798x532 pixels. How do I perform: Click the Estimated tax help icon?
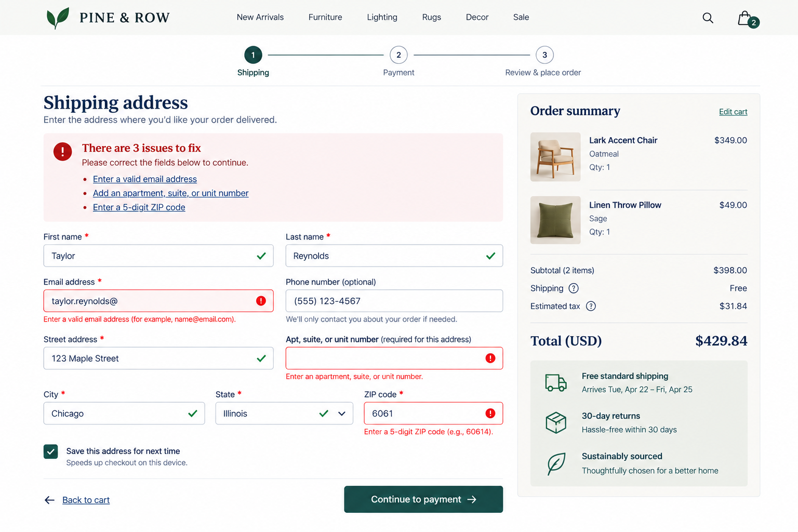(591, 306)
